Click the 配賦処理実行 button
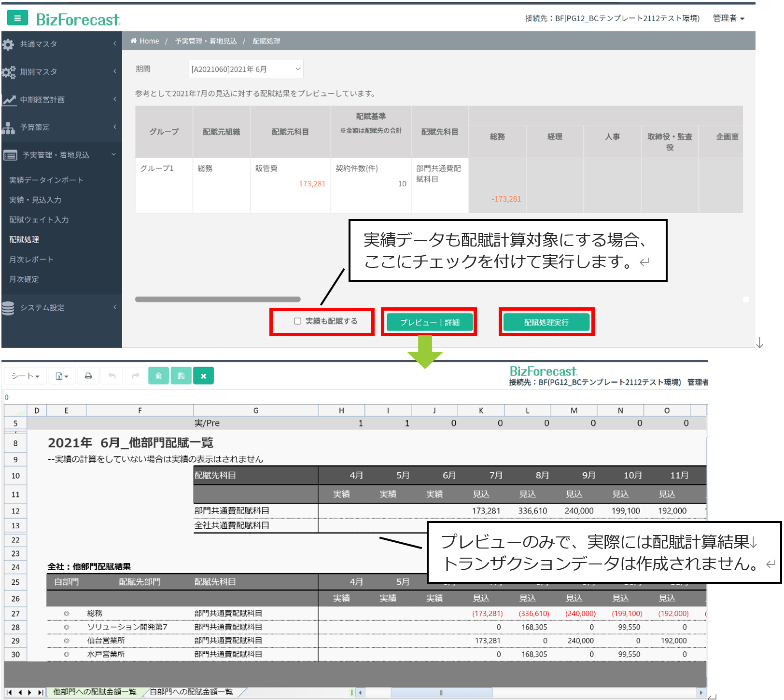The image size is (784, 700). point(546,322)
